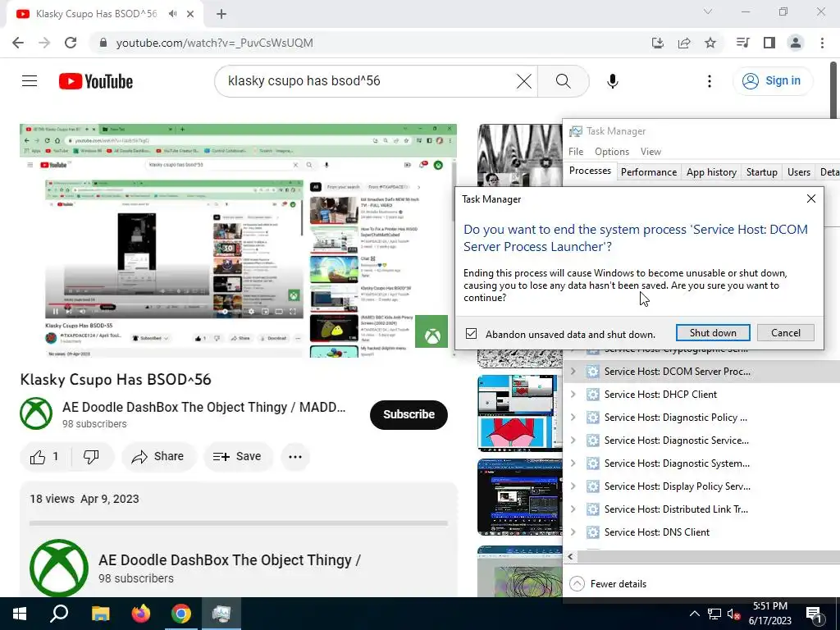Open taskbar clock showing 5:51 PM
Image resolution: width=840 pixels, height=630 pixels.
pyautogui.click(x=770, y=614)
